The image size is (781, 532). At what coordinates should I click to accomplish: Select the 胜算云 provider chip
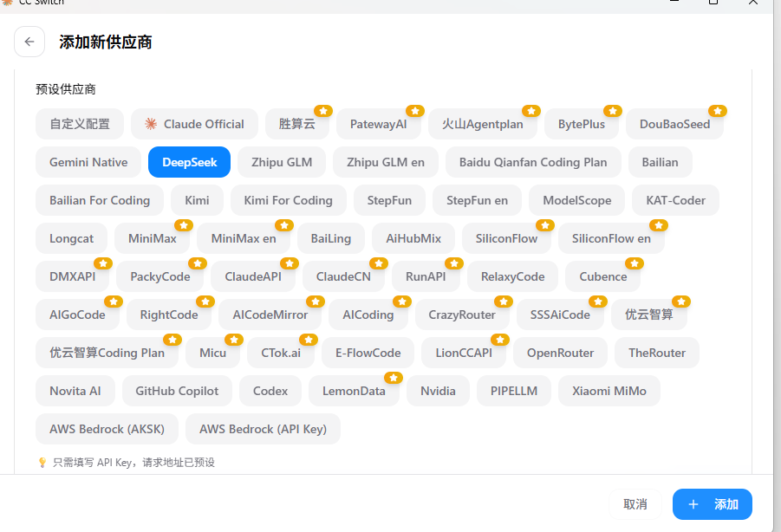pos(296,124)
